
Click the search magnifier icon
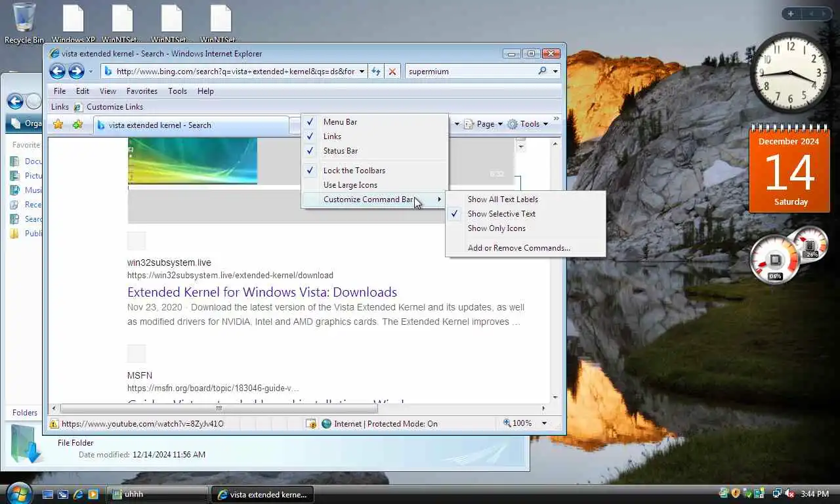click(543, 71)
